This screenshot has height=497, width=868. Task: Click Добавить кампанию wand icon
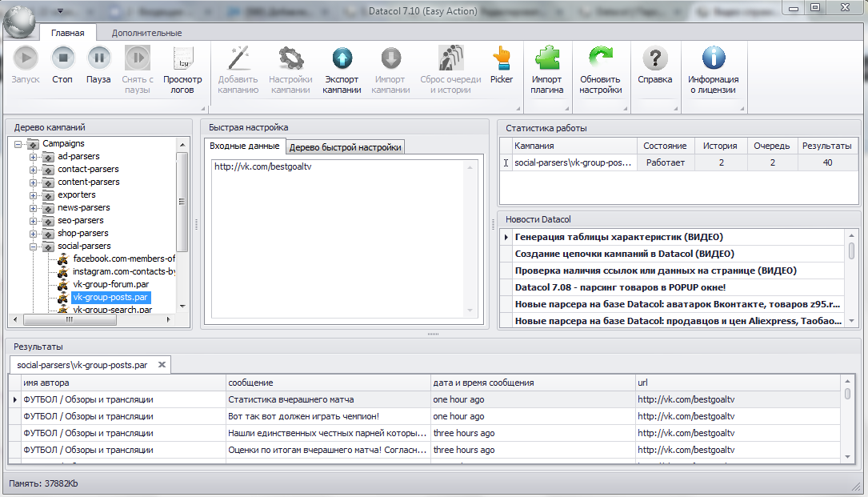238,58
